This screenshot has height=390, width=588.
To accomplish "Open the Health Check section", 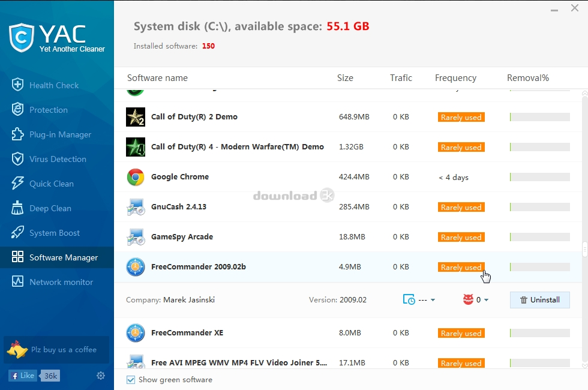I will click(x=54, y=85).
